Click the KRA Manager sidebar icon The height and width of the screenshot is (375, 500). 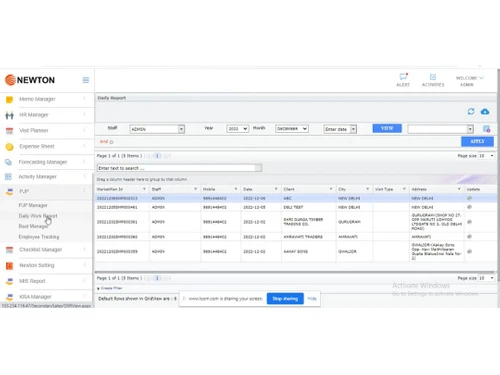(9, 297)
